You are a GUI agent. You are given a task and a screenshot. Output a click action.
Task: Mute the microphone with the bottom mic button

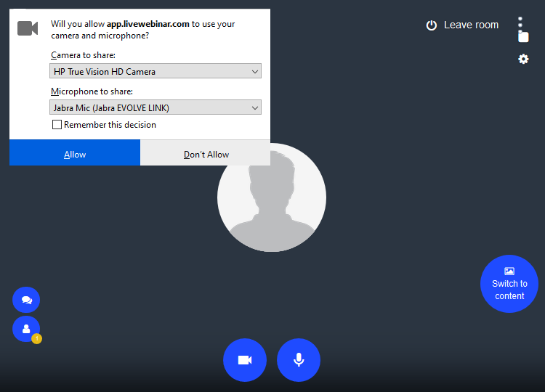pos(299,360)
